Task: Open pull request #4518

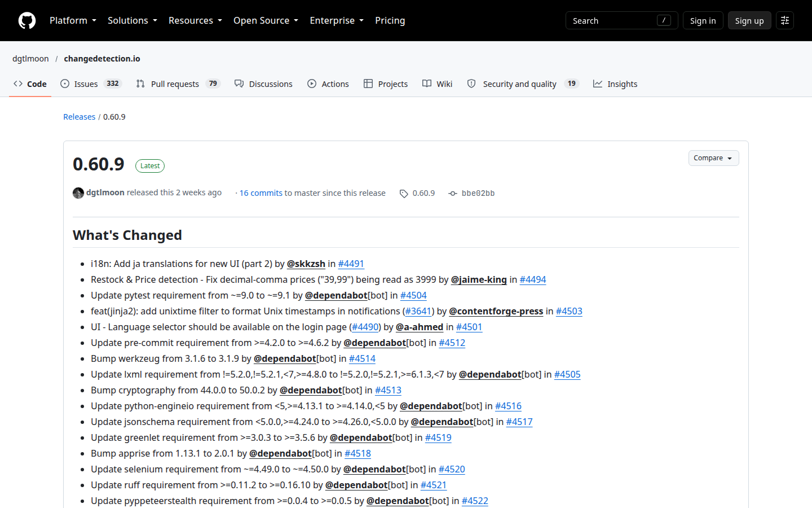Action: point(358,453)
